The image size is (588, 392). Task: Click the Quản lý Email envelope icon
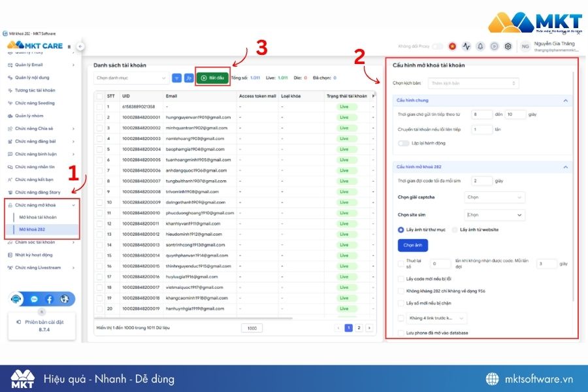click(10, 65)
